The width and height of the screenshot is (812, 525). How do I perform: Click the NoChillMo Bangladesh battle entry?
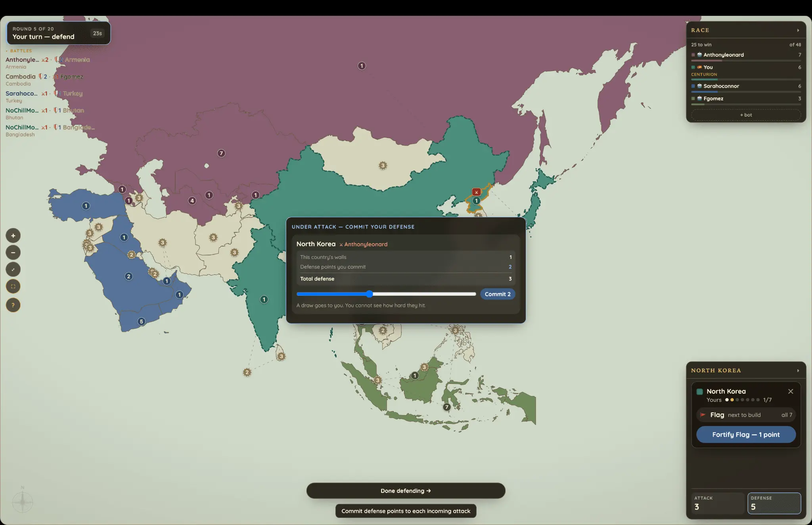(50, 130)
